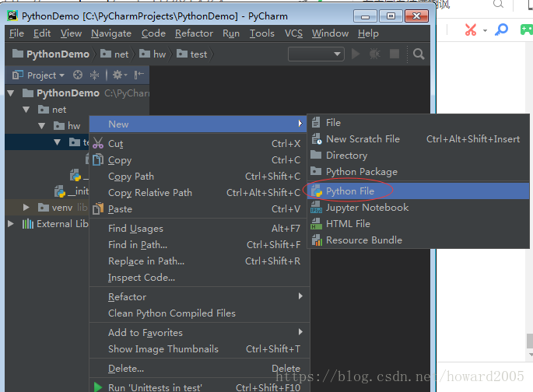The width and height of the screenshot is (533, 392).
Task: Click the green Run Unittests arrow icon
Action: pyautogui.click(x=98, y=387)
